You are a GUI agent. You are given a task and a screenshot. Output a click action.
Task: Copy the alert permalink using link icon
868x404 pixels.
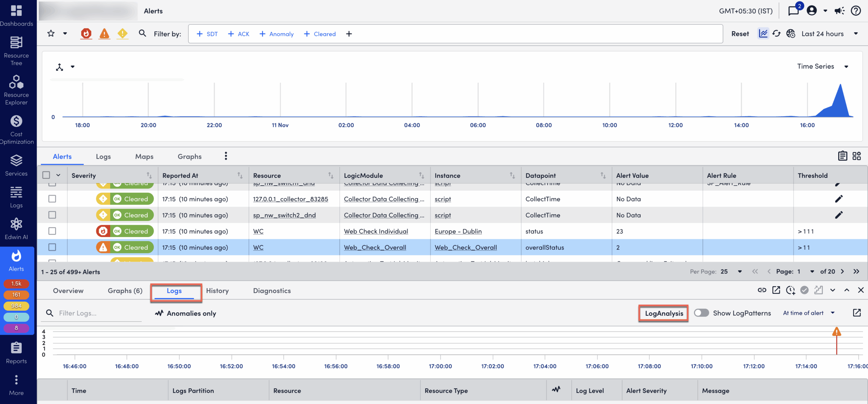762,290
